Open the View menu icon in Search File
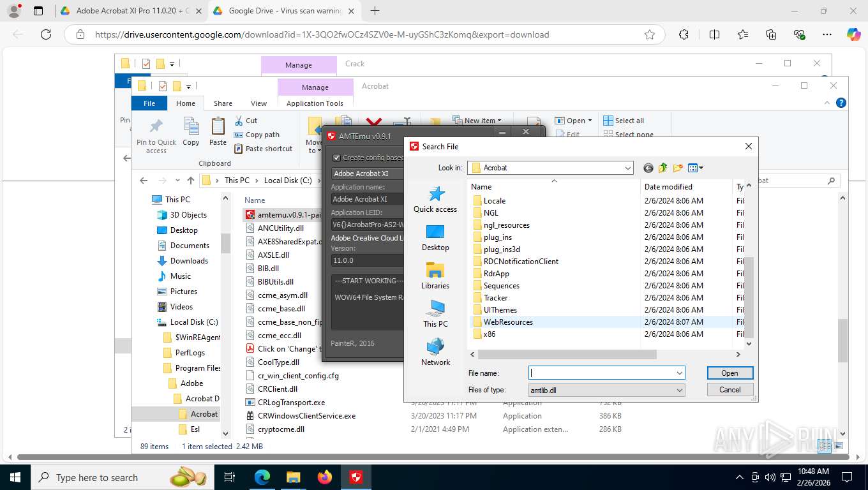 point(696,168)
